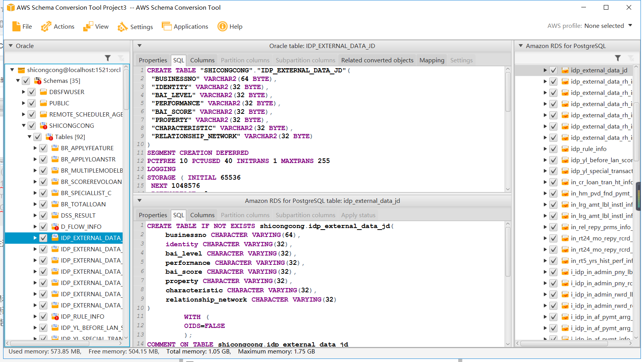644x362 pixels.
Task: Uncheck the DBSFWUSER schema checkbox
Action: coord(32,92)
